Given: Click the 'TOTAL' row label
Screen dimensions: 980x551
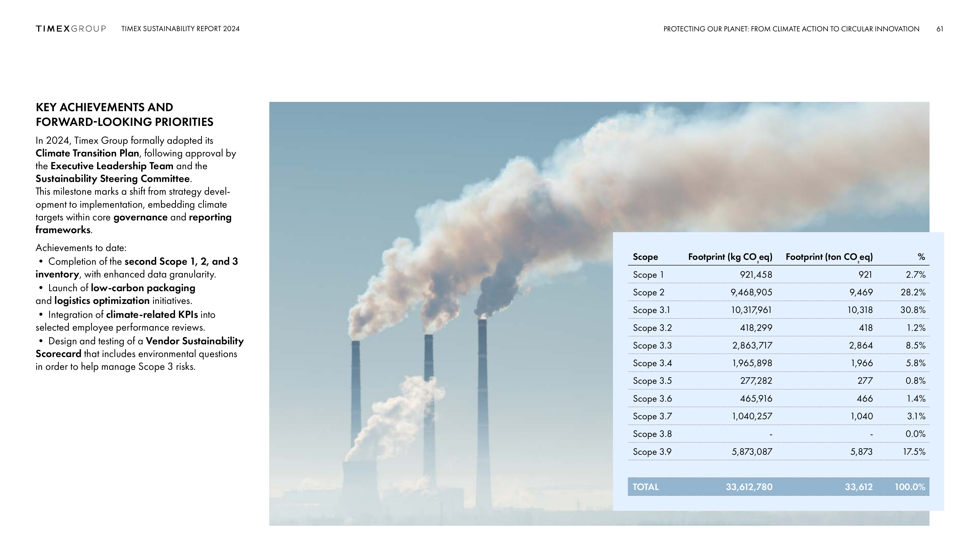Looking at the screenshot, I should tap(645, 487).
